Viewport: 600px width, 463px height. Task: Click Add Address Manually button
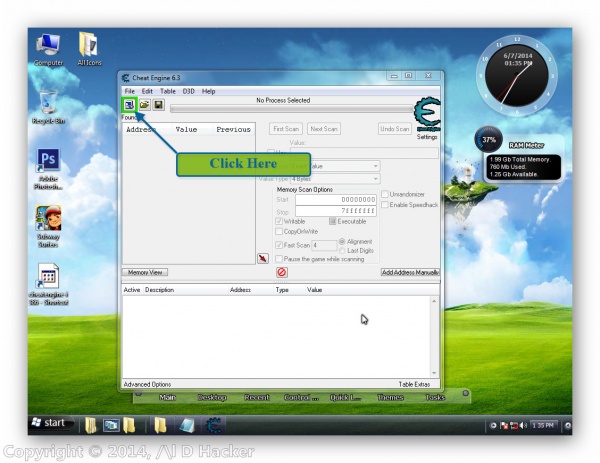coord(410,272)
